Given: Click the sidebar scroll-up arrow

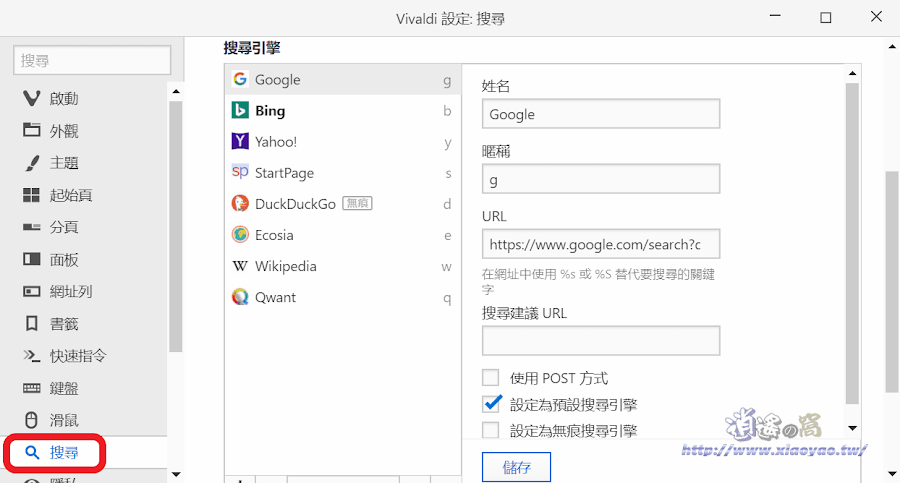Looking at the screenshot, I should 176,91.
